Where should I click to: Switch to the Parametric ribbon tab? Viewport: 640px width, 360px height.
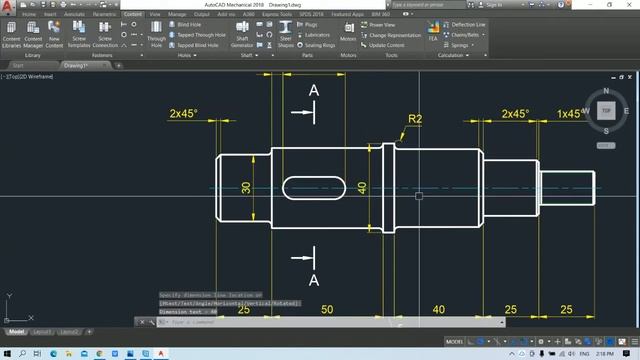104,14
